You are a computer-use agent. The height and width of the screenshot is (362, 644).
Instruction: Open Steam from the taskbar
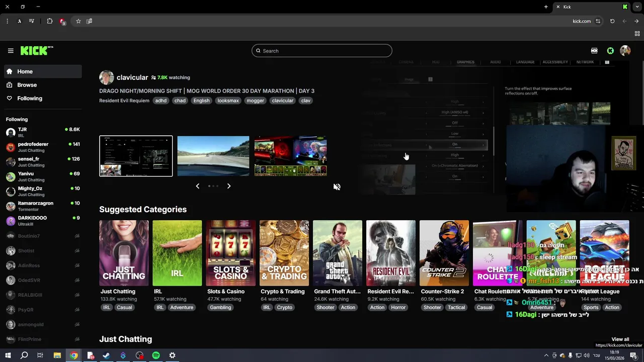pyautogui.click(x=106, y=355)
